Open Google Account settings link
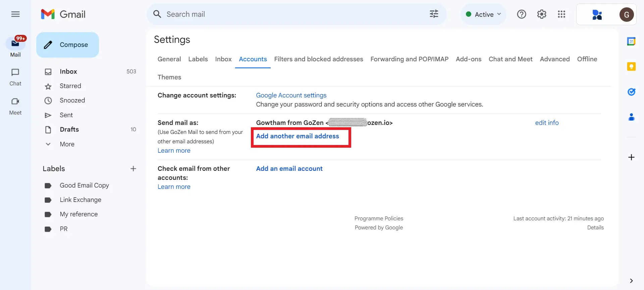The width and height of the screenshot is (644, 290). (x=291, y=95)
